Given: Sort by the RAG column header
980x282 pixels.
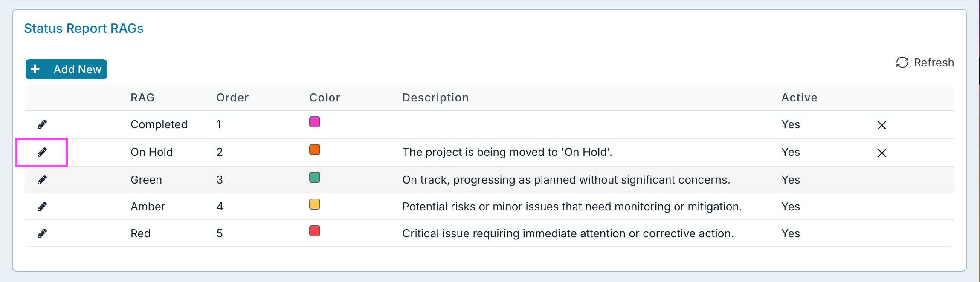Looking at the screenshot, I should click(142, 98).
